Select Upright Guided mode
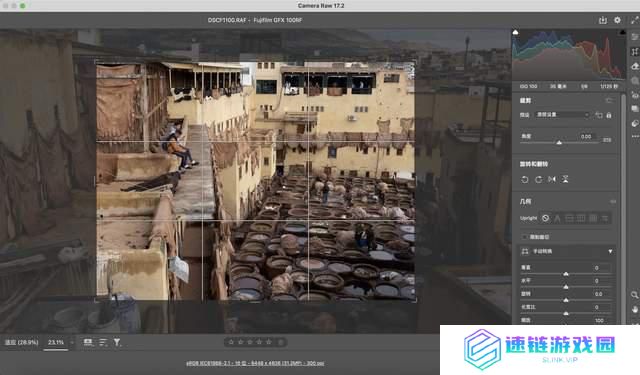This screenshot has height=375, width=640. [604, 219]
